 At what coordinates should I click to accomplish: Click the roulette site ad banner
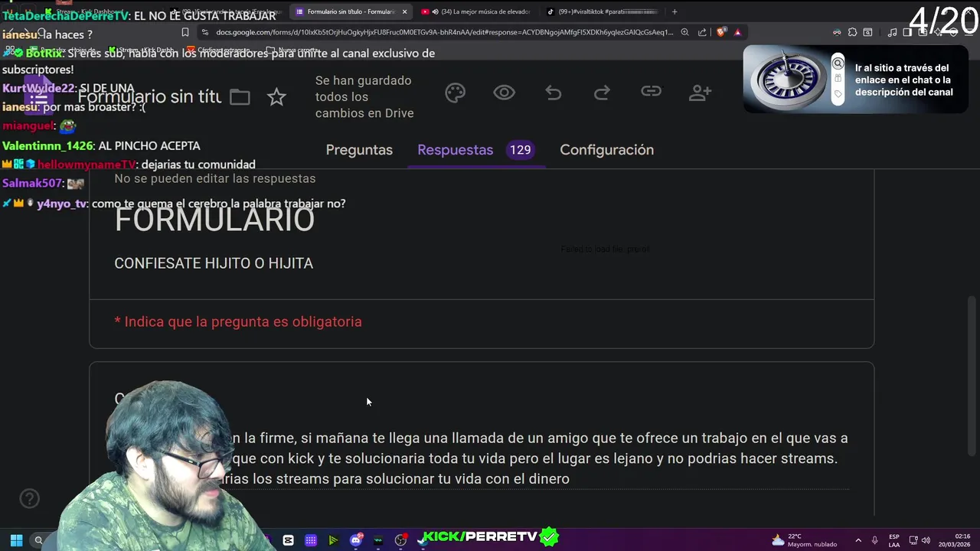click(856, 80)
